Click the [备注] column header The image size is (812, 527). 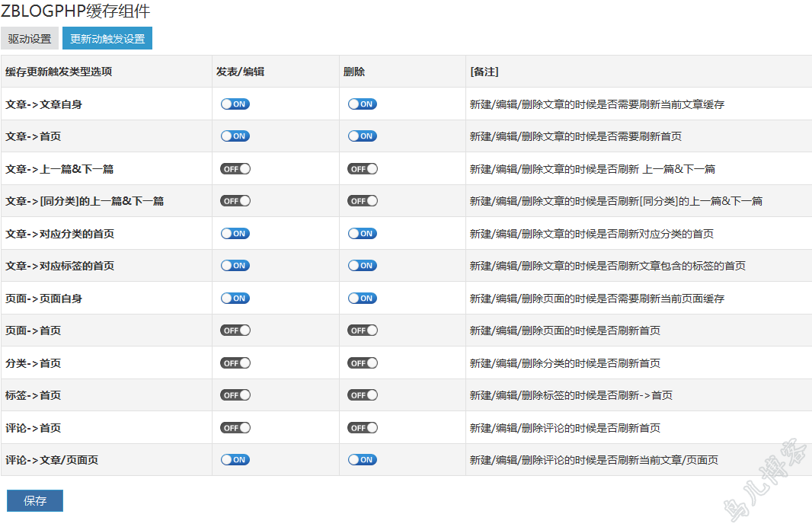pyautogui.click(x=484, y=72)
